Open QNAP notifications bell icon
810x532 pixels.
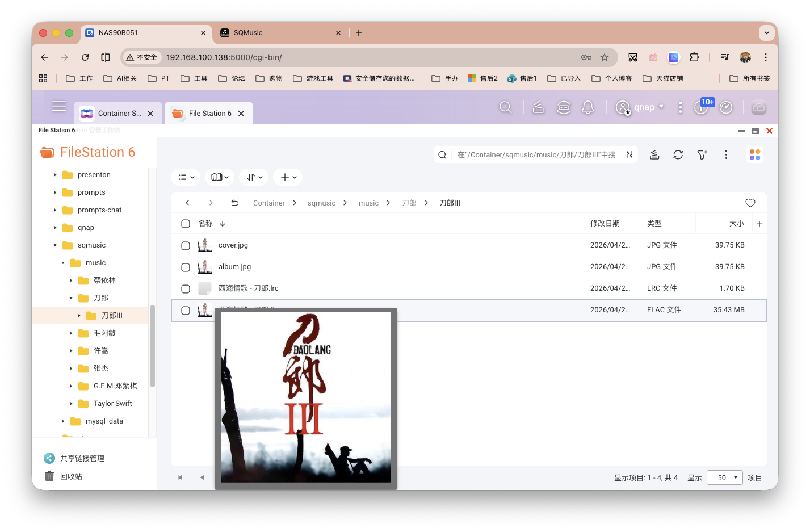(587, 107)
